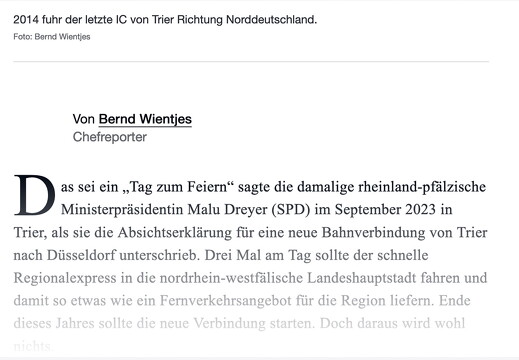Click the horizontal divider below the photo credit

coord(251,62)
